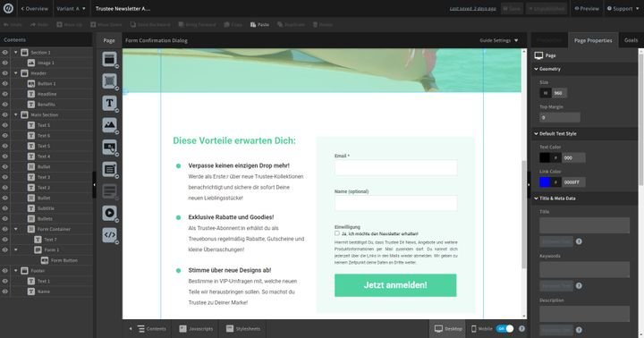Open the Support dropdown menu
Viewport: 644px width, 338px height.
point(623,8)
